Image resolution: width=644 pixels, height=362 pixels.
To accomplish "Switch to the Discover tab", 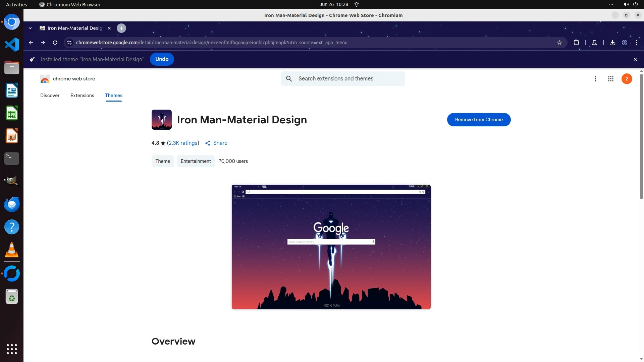I will [x=50, y=96].
